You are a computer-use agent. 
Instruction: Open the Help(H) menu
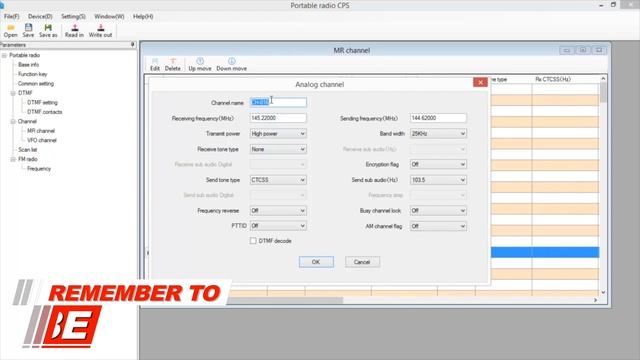[x=143, y=16]
